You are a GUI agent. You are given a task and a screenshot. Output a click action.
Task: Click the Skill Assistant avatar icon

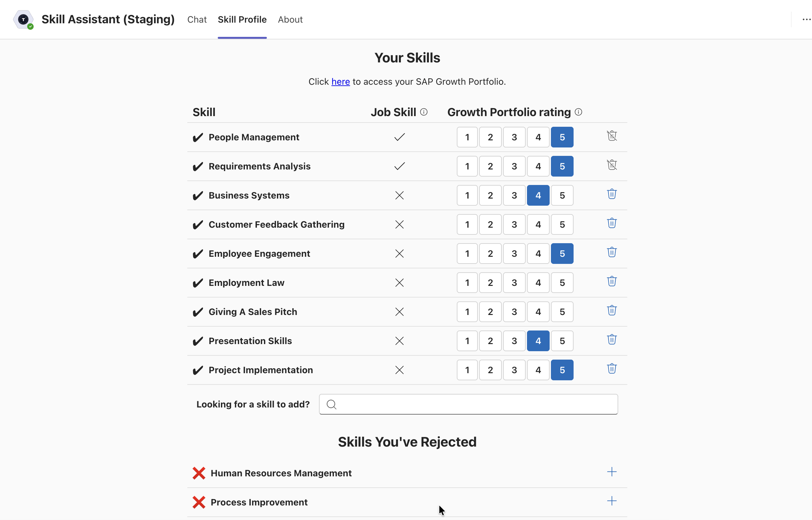tap(23, 19)
